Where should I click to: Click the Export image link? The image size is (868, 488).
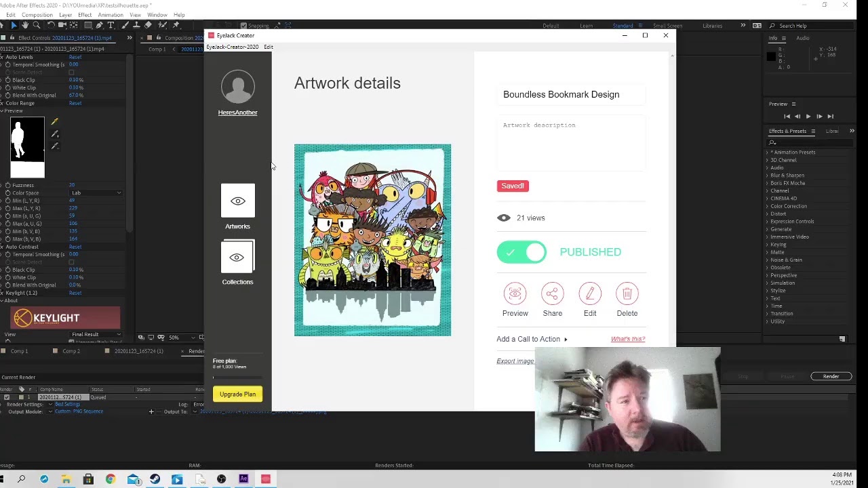click(515, 361)
